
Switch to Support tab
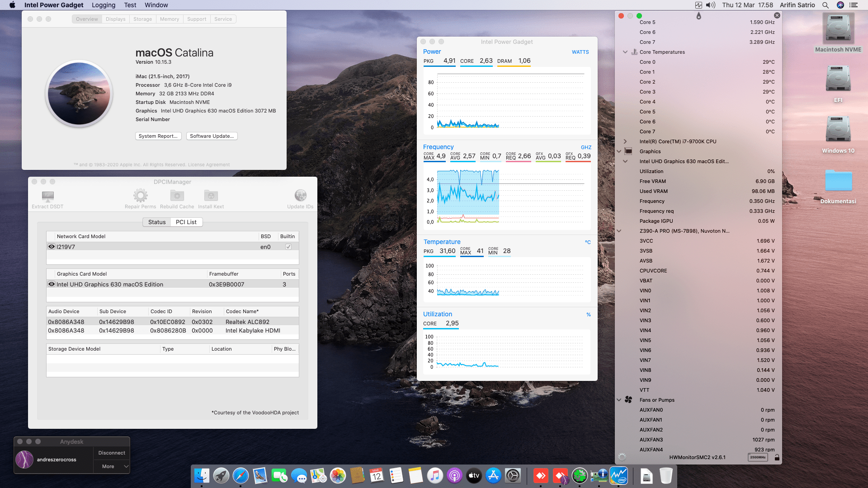[197, 19]
